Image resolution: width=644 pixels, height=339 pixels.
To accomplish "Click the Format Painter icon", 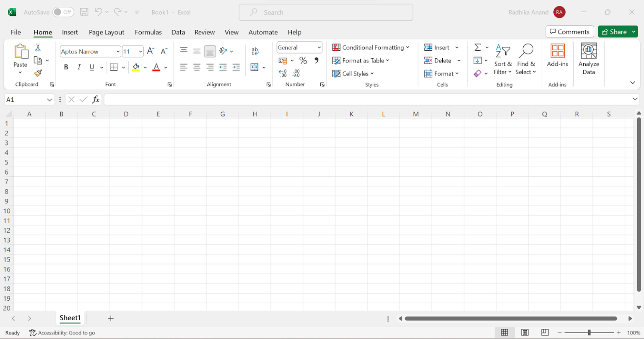I will 37,73.
